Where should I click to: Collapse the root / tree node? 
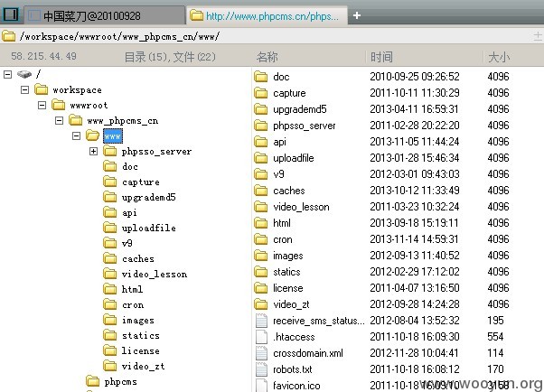(7, 74)
